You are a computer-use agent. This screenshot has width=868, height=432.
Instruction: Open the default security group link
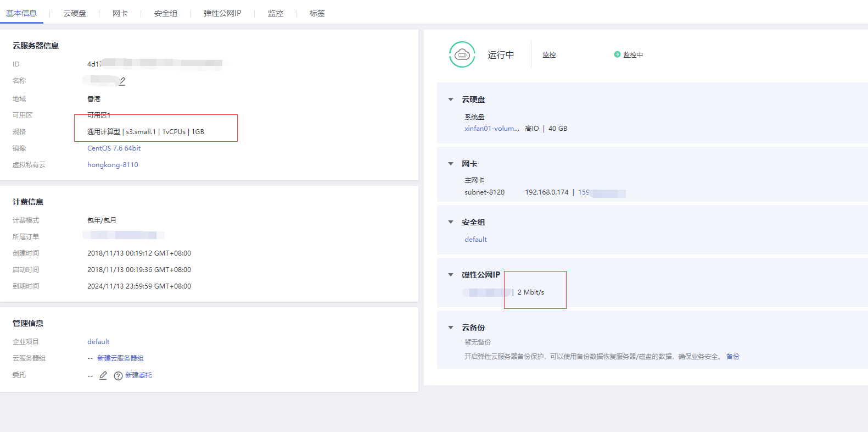(475, 240)
